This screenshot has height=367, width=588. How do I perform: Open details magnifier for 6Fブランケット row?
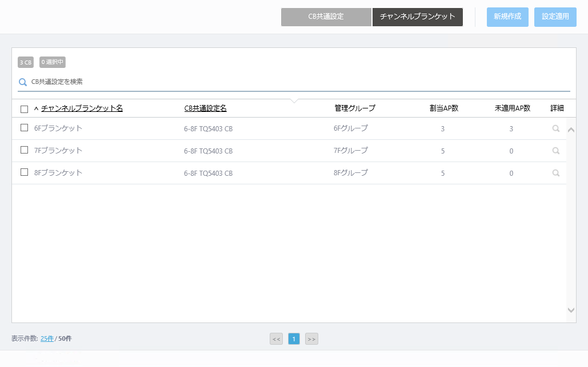[556, 128]
